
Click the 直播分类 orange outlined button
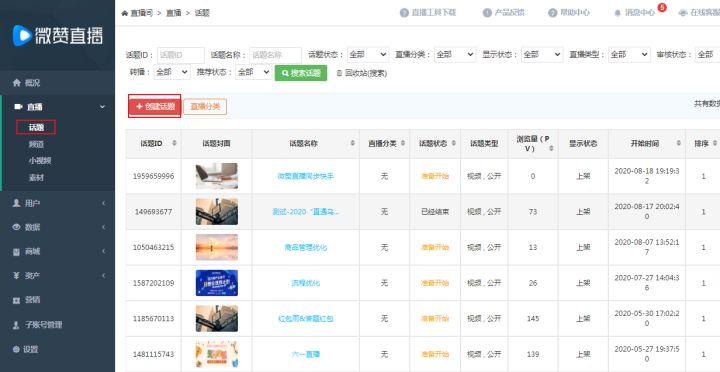click(x=205, y=107)
